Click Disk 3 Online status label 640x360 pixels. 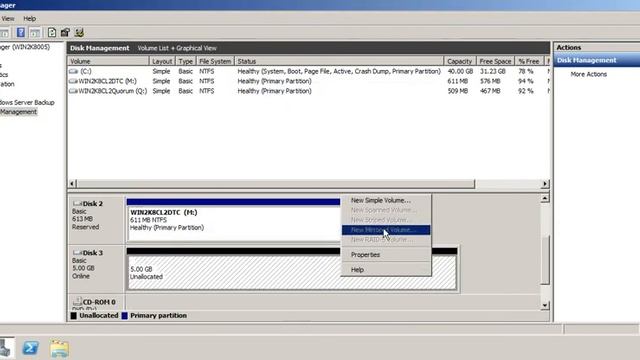(81, 276)
